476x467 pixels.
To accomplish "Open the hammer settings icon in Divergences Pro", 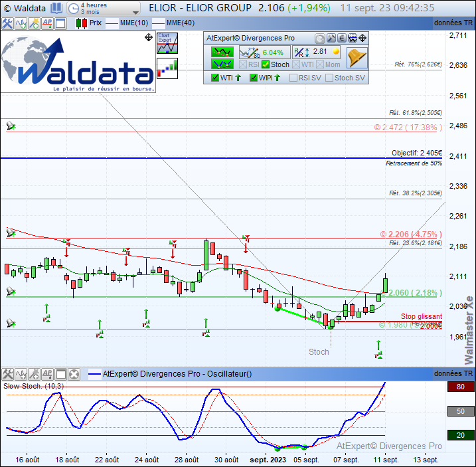I will (331, 39).
